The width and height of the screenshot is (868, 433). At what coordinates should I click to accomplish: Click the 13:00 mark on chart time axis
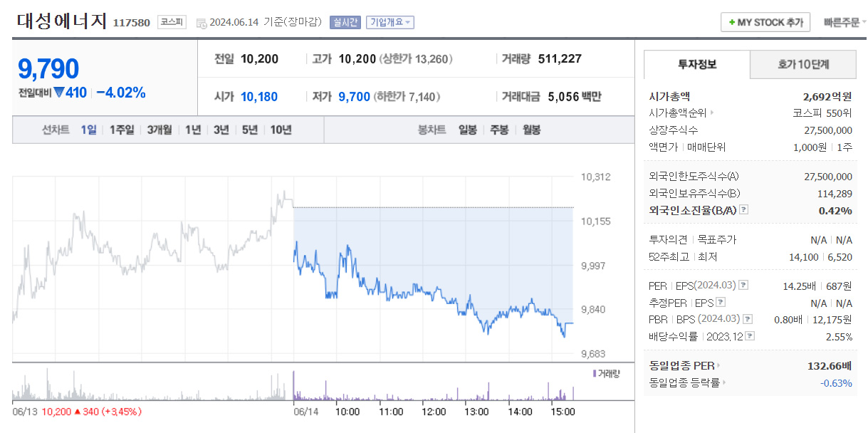tap(476, 412)
